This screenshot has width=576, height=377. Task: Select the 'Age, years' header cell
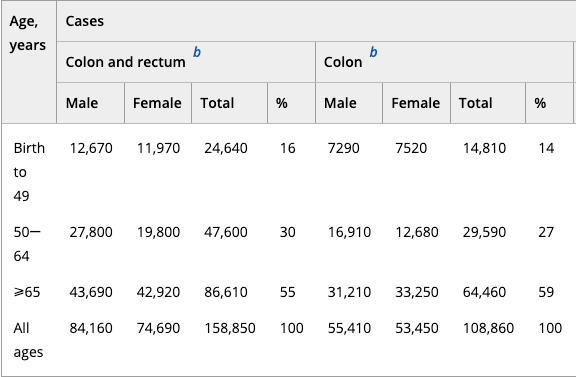pyautogui.click(x=29, y=62)
